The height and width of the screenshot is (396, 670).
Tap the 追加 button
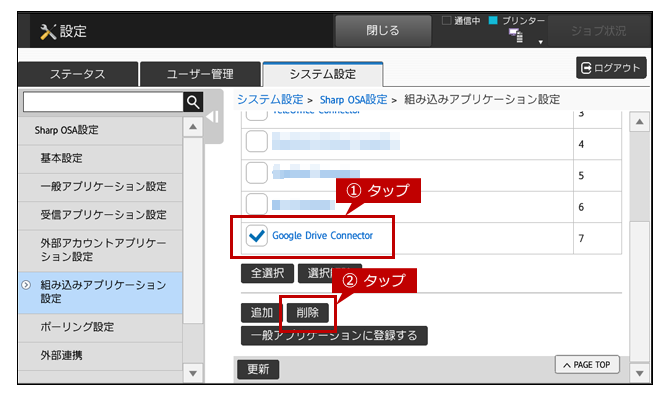pyautogui.click(x=262, y=313)
